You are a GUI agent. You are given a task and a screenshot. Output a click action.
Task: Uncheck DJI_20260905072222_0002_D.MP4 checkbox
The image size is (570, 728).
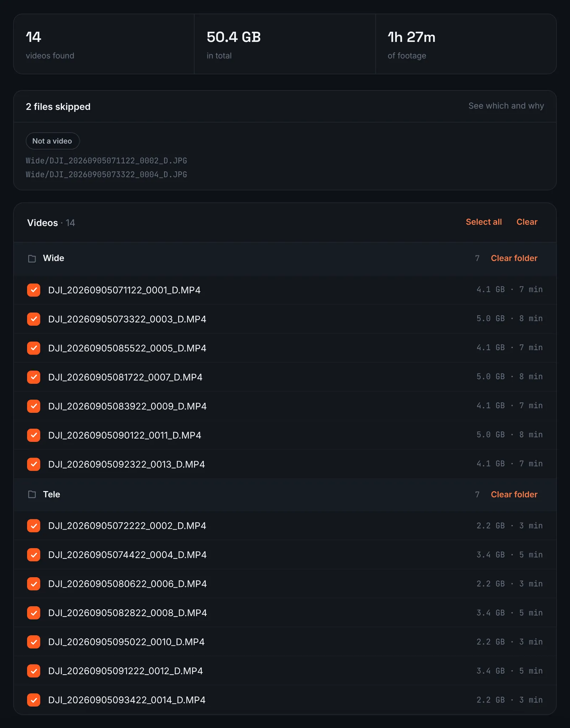click(x=33, y=526)
